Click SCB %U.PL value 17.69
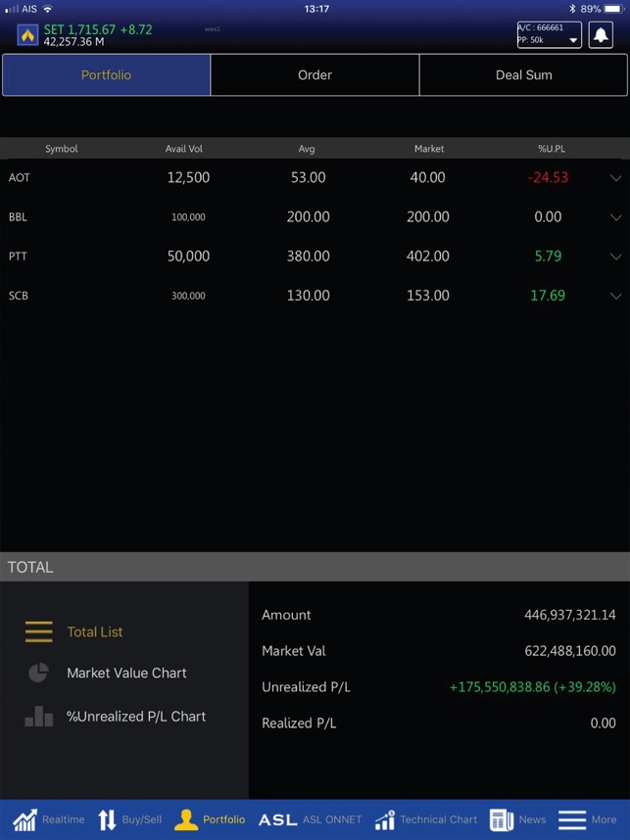 click(548, 296)
